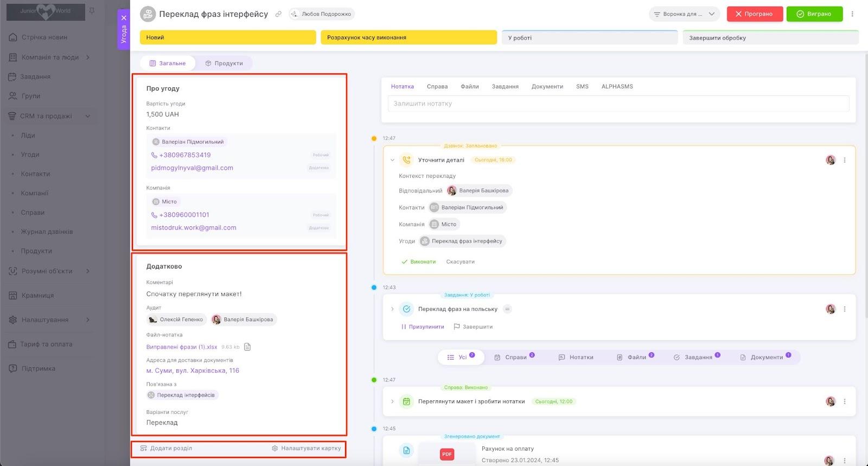Open responsible user Любов Подорожко chip
This screenshot has height=466, width=868.
[322, 14]
